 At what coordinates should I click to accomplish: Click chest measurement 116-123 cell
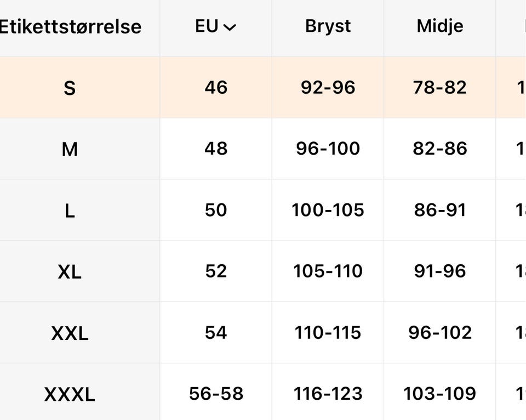[x=328, y=393]
